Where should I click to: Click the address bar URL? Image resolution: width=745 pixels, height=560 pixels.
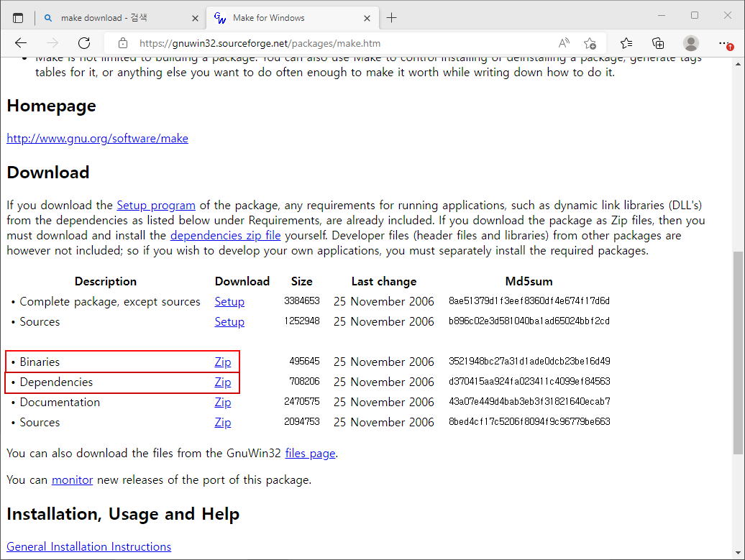click(260, 43)
